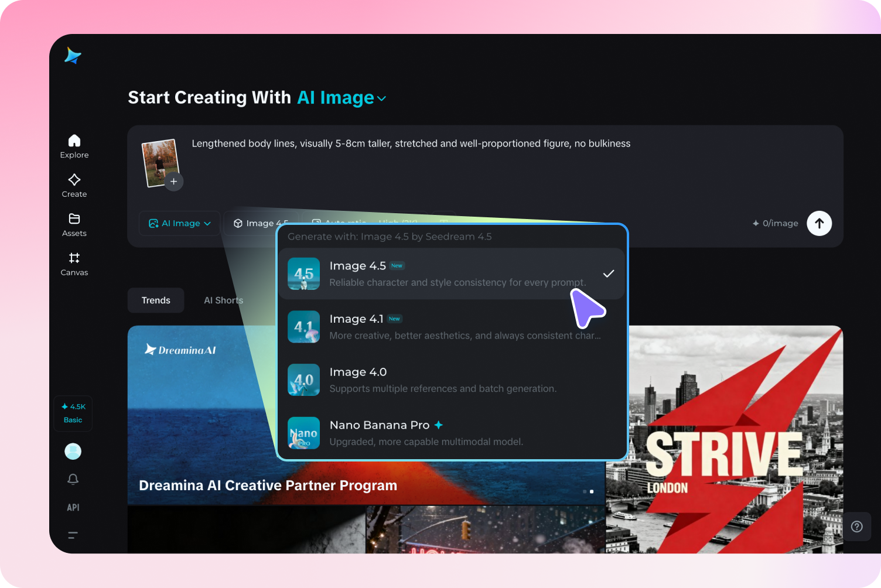Screen dimensions: 881x588
Task: Click the sidebar menu icon below API
Action: click(73, 535)
